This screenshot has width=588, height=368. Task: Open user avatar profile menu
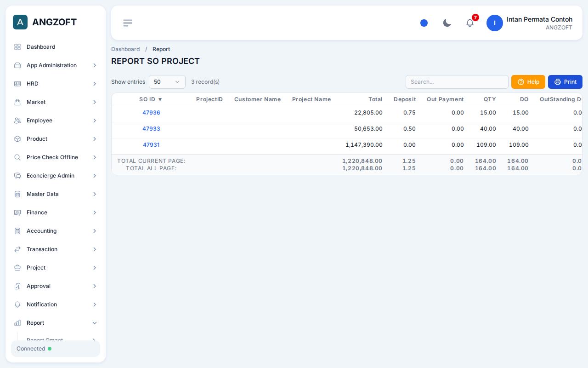(495, 23)
